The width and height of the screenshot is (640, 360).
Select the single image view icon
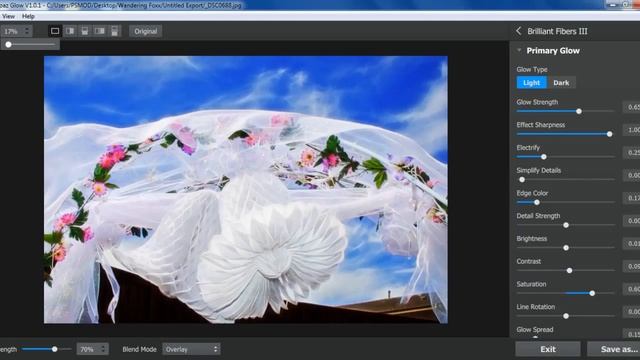[x=55, y=31]
